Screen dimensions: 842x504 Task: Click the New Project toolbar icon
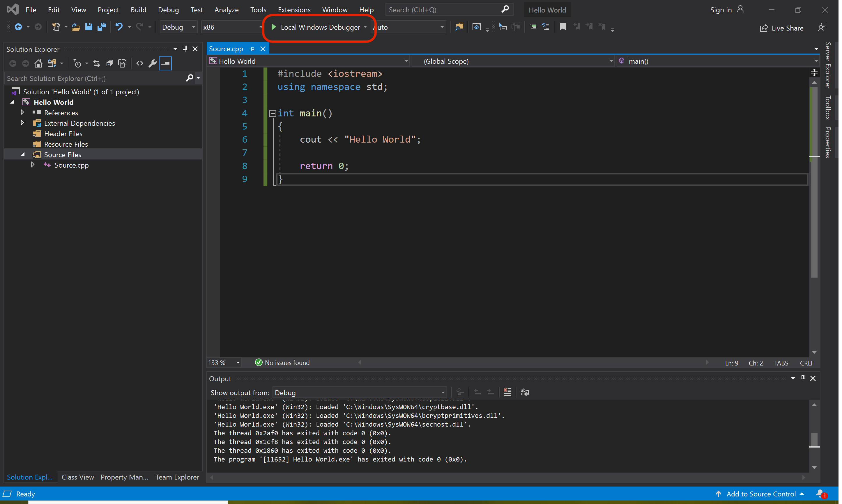tap(56, 27)
